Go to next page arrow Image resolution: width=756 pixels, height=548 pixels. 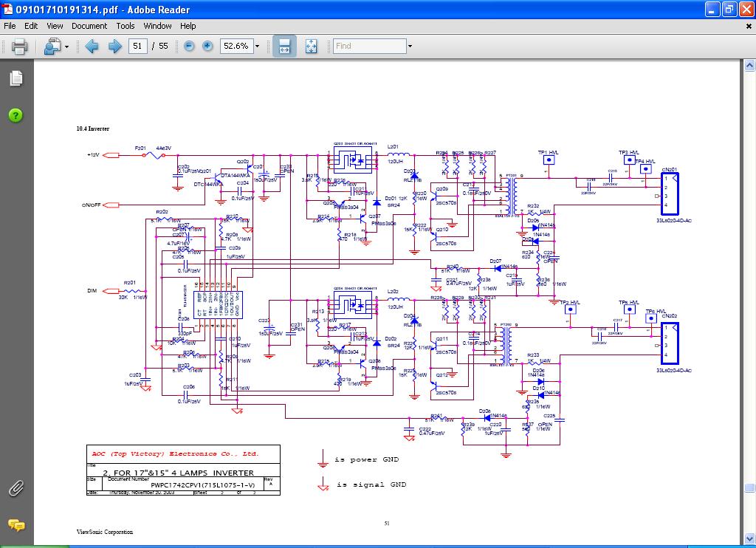point(114,47)
